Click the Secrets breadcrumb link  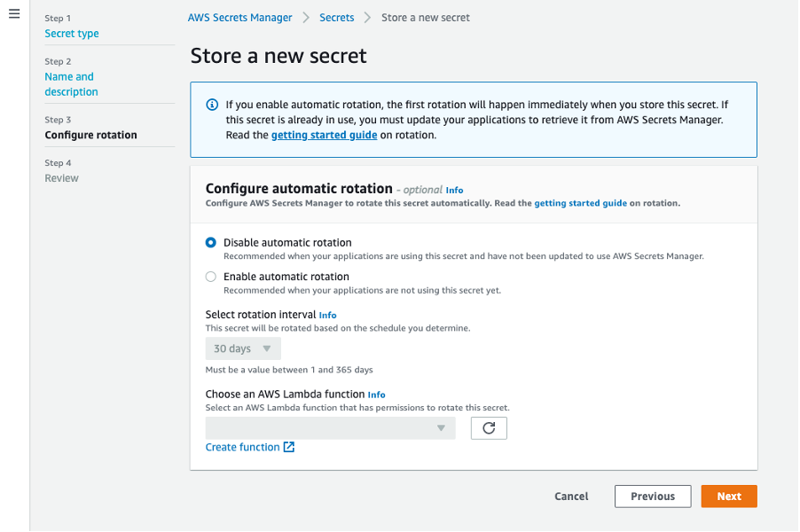336,18
